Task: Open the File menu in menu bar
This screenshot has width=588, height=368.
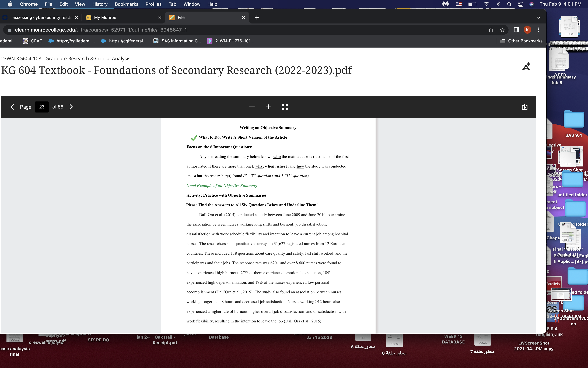Action: click(x=48, y=4)
